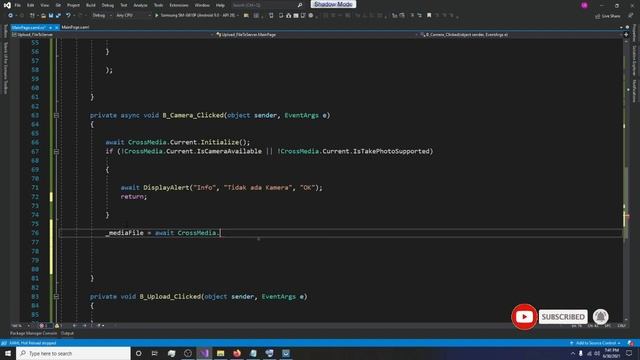Open the Project menu
Screen dimensions: 640x360
(73, 5)
